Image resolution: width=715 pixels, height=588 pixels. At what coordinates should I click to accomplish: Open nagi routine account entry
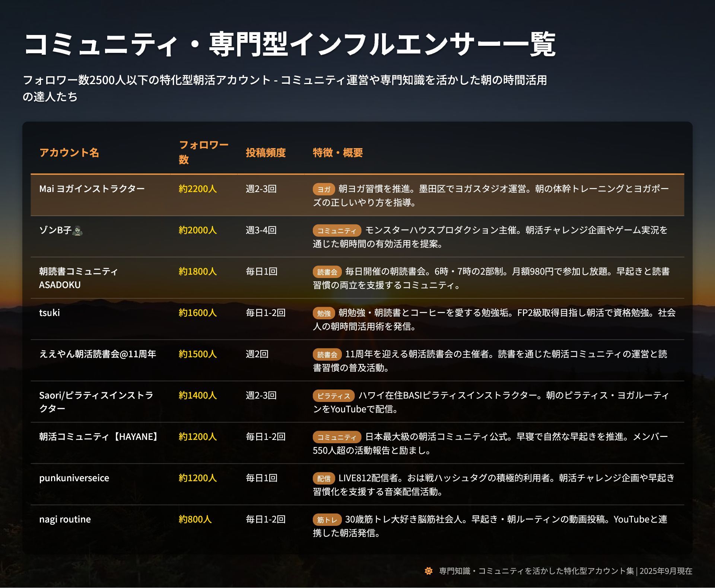65,519
